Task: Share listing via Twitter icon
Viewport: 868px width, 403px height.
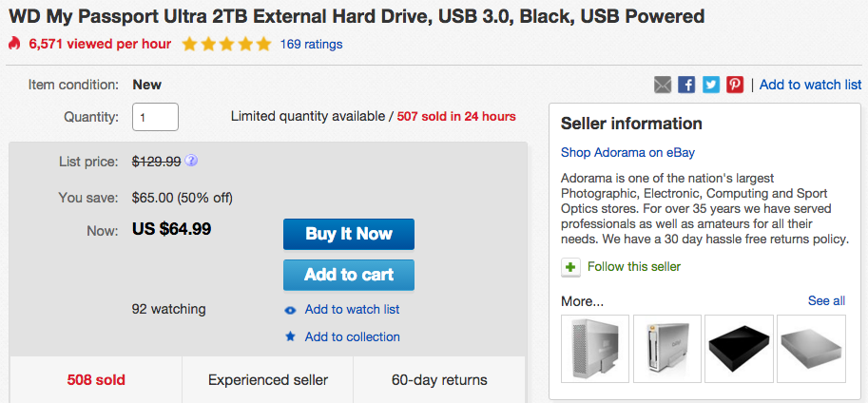Action: tap(710, 85)
